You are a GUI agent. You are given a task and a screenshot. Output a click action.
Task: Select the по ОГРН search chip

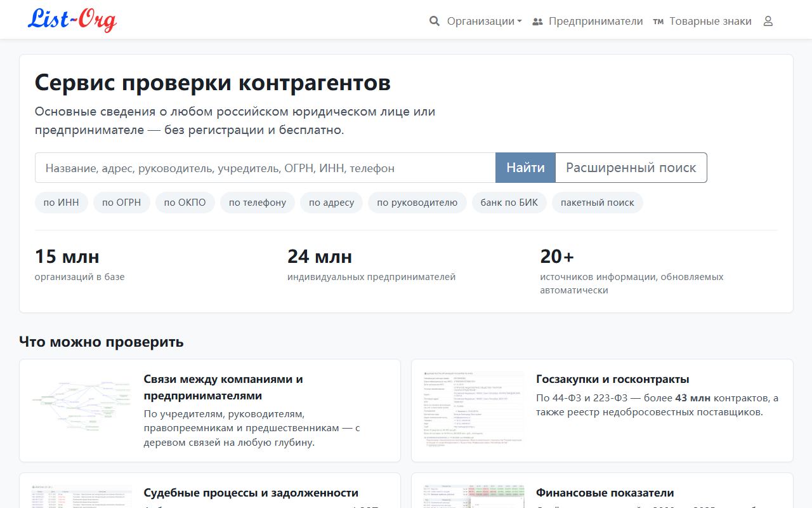click(x=122, y=203)
